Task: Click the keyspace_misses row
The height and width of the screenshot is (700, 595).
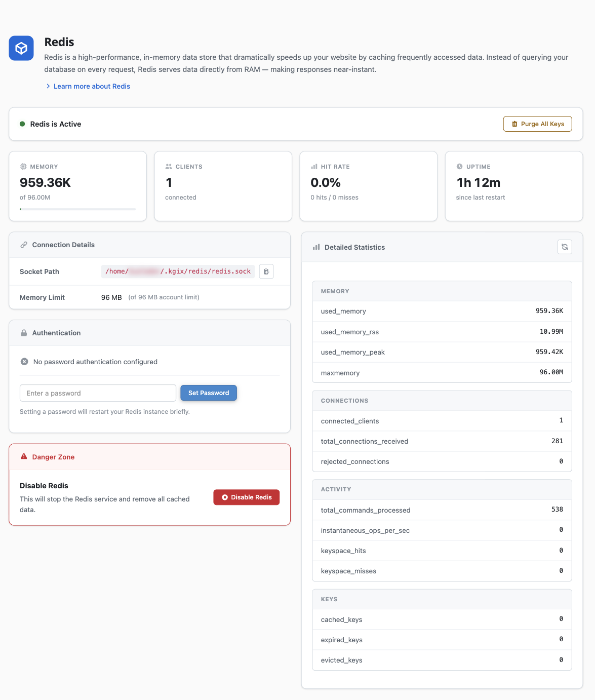Action: pos(442,571)
